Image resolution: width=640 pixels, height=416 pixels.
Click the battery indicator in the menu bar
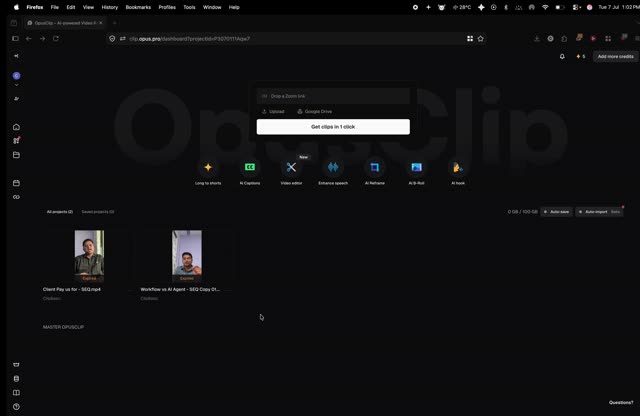[x=560, y=7]
